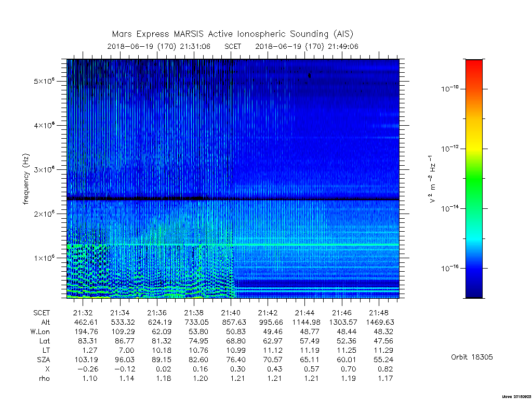Click rho value 1.10
This screenshot has width=532, height=399.
point(90,378)
